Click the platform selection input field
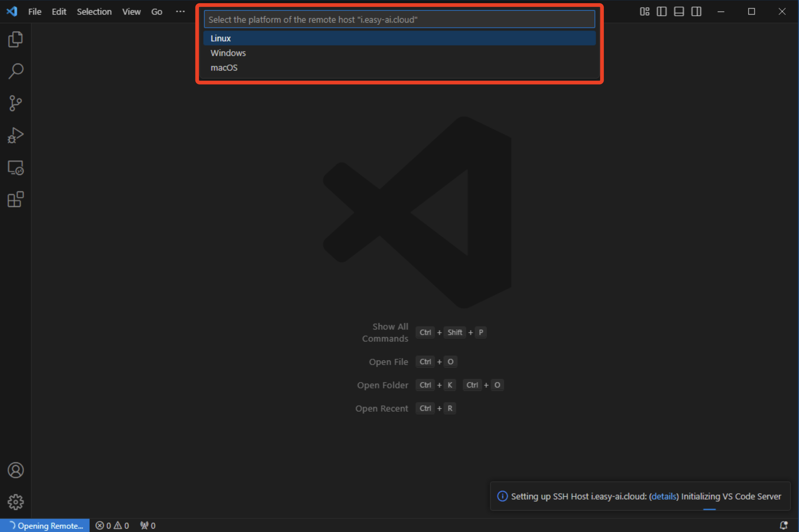Viewport: 799px width, 532px height. 399,19
